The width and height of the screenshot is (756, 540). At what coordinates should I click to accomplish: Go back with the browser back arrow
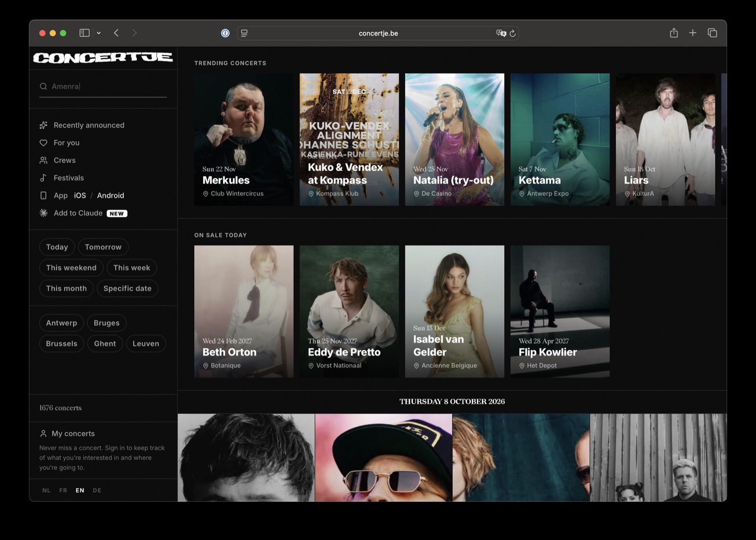point(116,33)
